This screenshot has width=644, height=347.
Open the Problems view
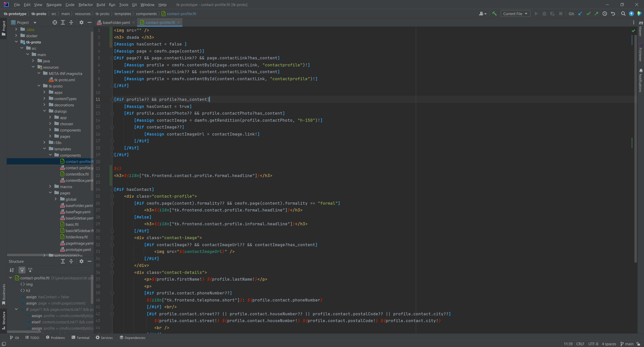point(58,338)
